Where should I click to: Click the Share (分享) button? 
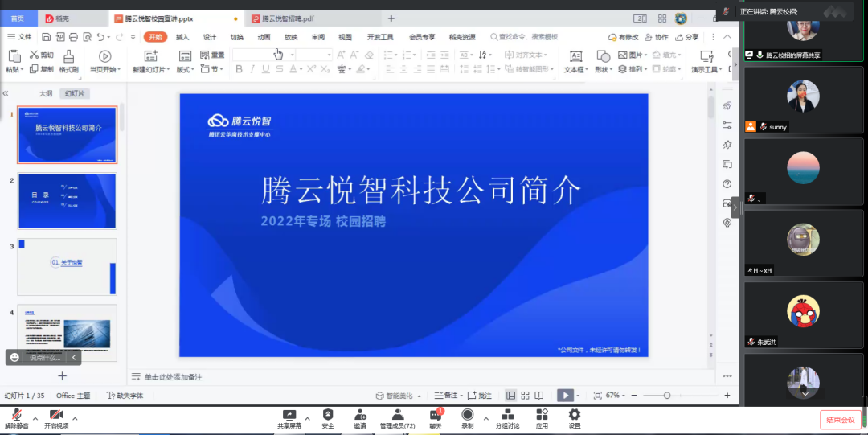[687, 37]
